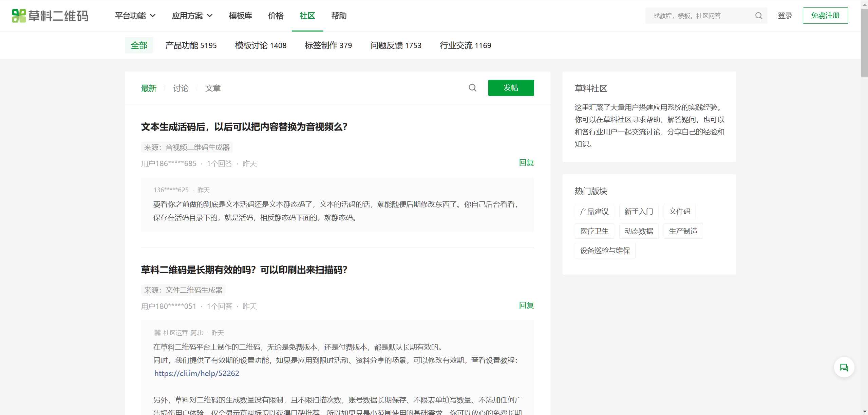Viewport: 868px width, 415px height.
Task: Click source tag 文件二维码生成器
Action: [183, 290]
